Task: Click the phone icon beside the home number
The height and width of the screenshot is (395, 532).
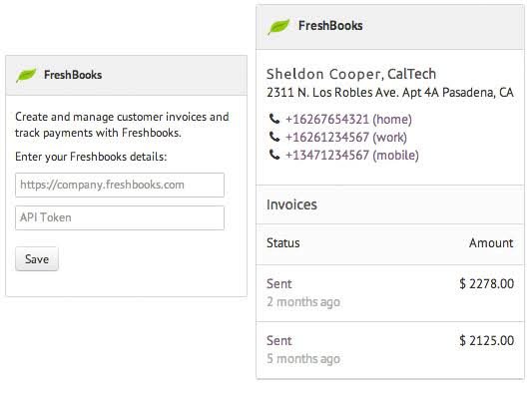Action: point(274,119)
